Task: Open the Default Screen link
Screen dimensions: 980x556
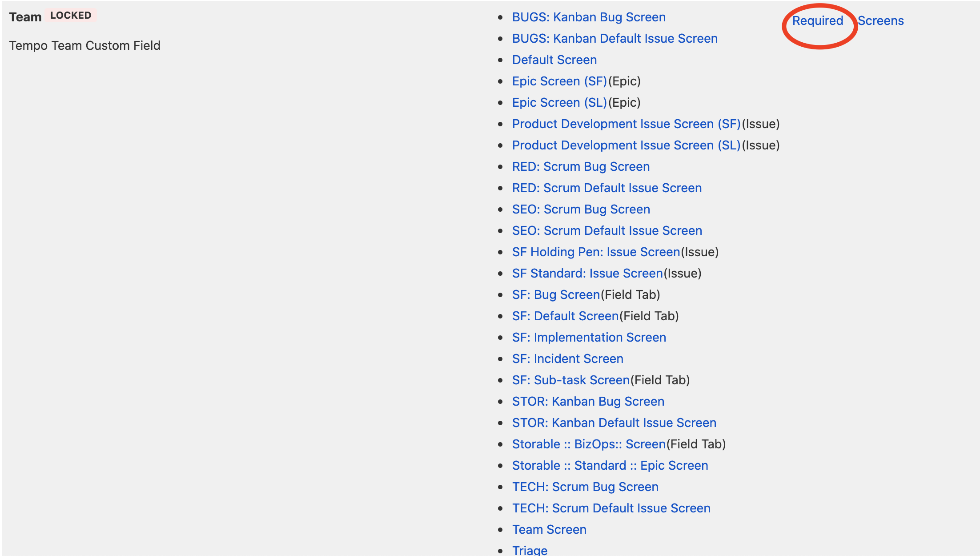Action: (554, 60)
